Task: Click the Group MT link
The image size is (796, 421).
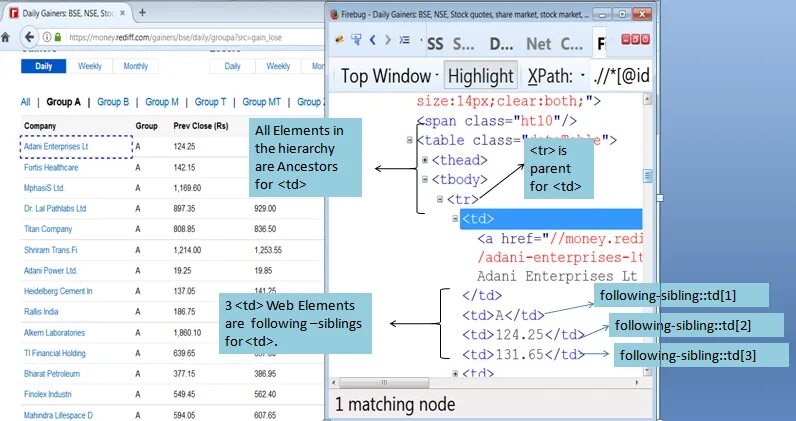Action: (x=261, y=102)
